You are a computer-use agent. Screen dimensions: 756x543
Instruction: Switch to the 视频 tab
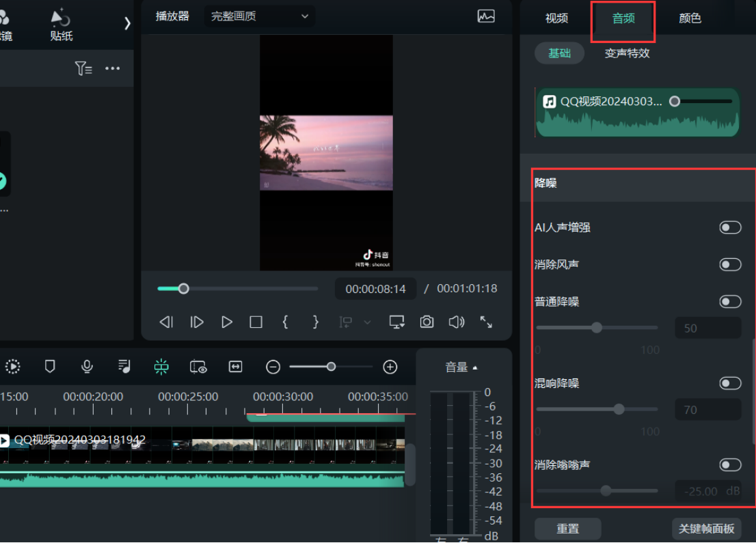click(556, 18)
